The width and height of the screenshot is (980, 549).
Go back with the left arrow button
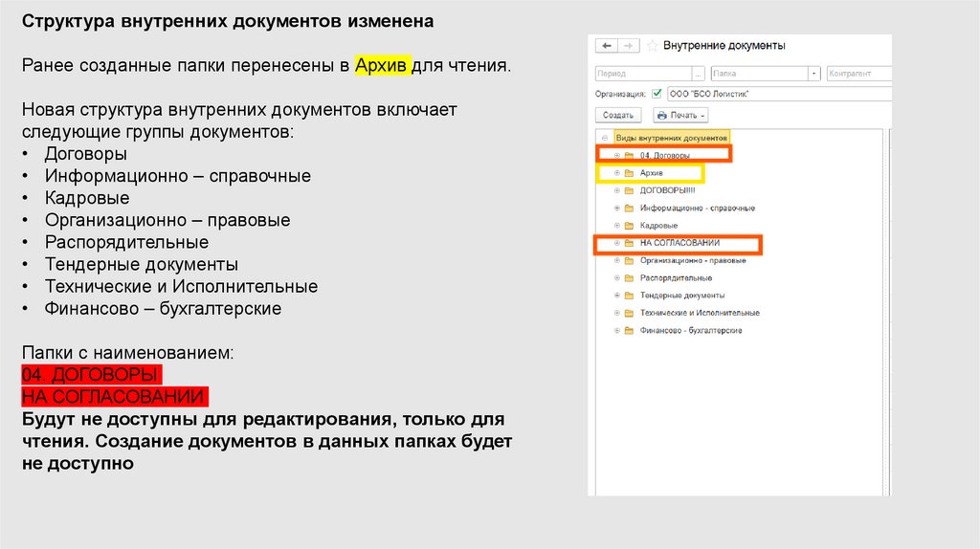[606, 46]
